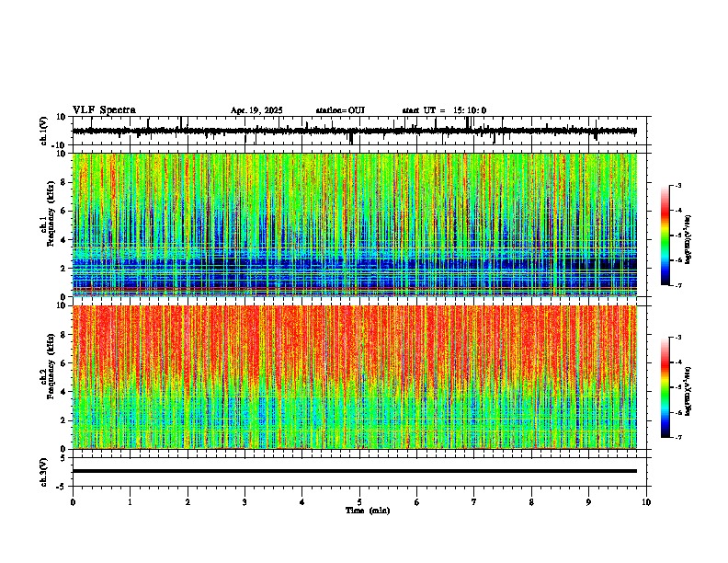Click inside the ch.2 frequency spectrogram
This screenshot has height=563, width=728.
coord(355,377)
